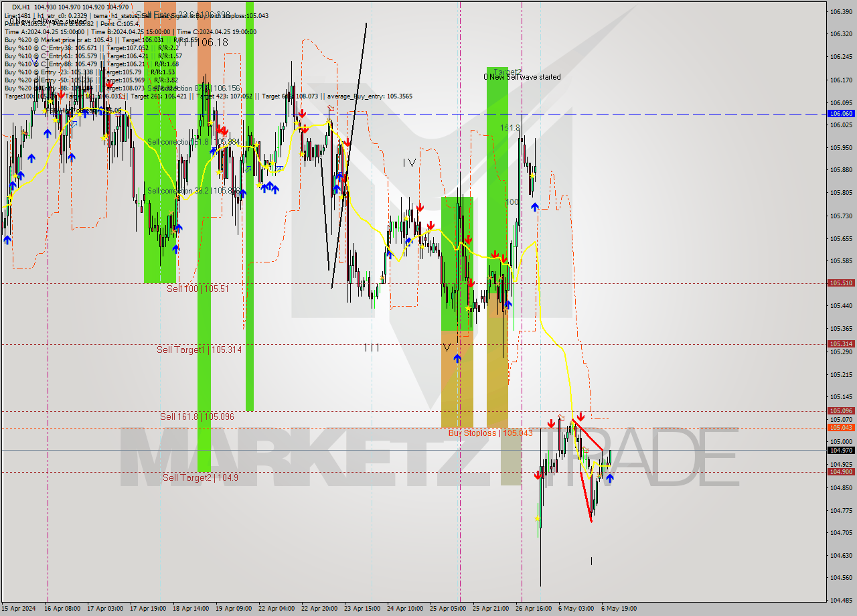Click the 'average_Buy_entry: 105.3565' text
857x616 pixels.
click(x=370, y=96)
